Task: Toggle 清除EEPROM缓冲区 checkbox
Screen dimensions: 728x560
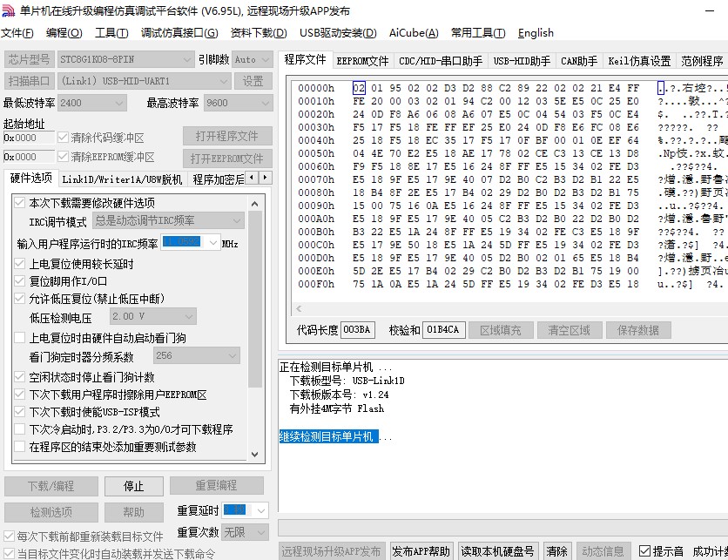Action: tap(63, 157)
